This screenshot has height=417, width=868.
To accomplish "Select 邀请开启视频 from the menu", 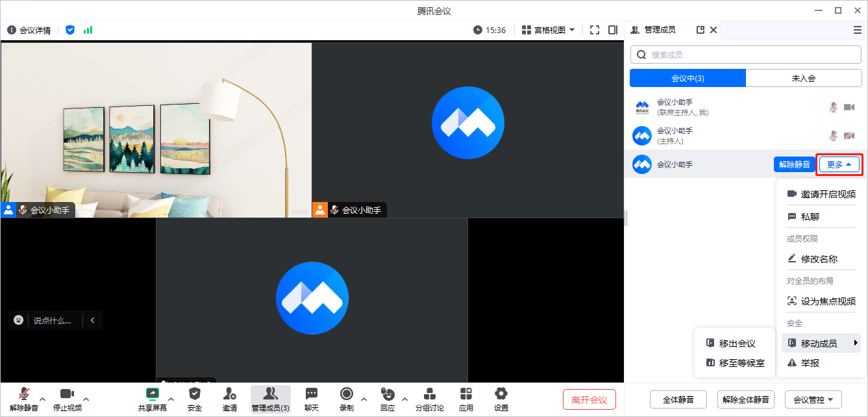I will 821,194.
